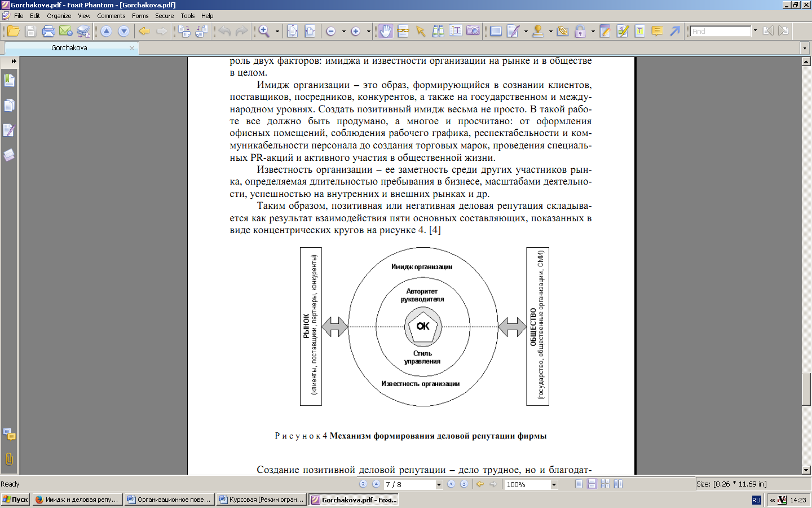Open the Edit menu

coord(35,16)
